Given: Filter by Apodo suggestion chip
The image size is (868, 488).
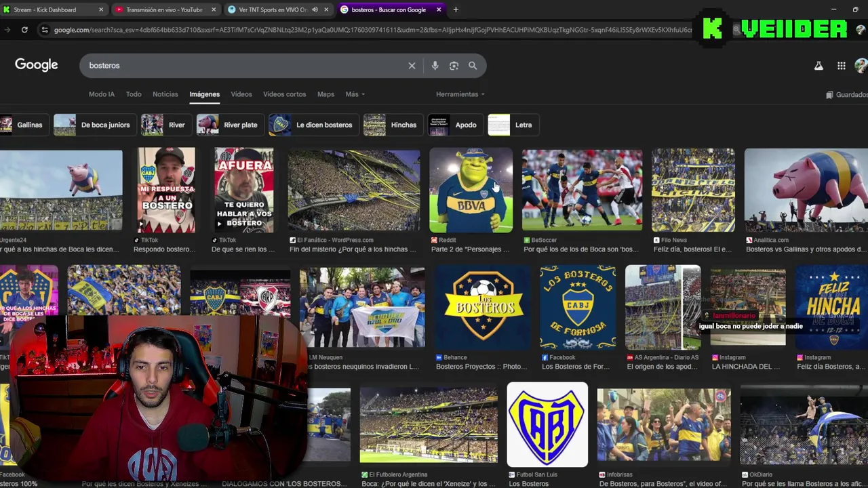Looking at the screenshot, I should tap(455, 125).
